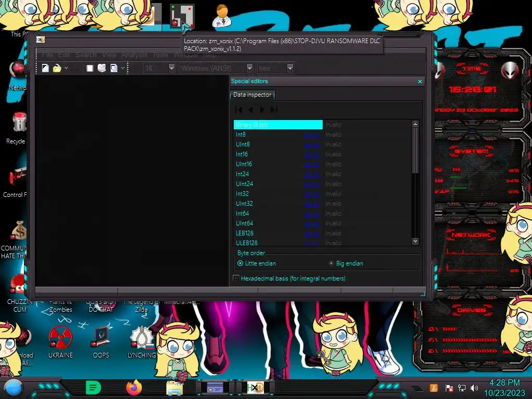This screenshot has width=532, height=399.
Task: Open the View menu
Action: [x=109, y=55]
